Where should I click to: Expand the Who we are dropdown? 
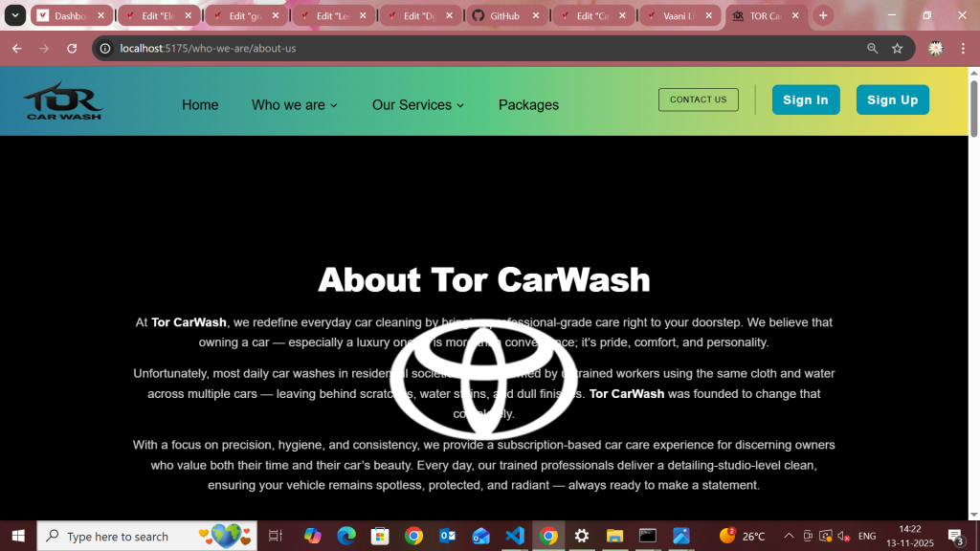[x=294, y=105]
